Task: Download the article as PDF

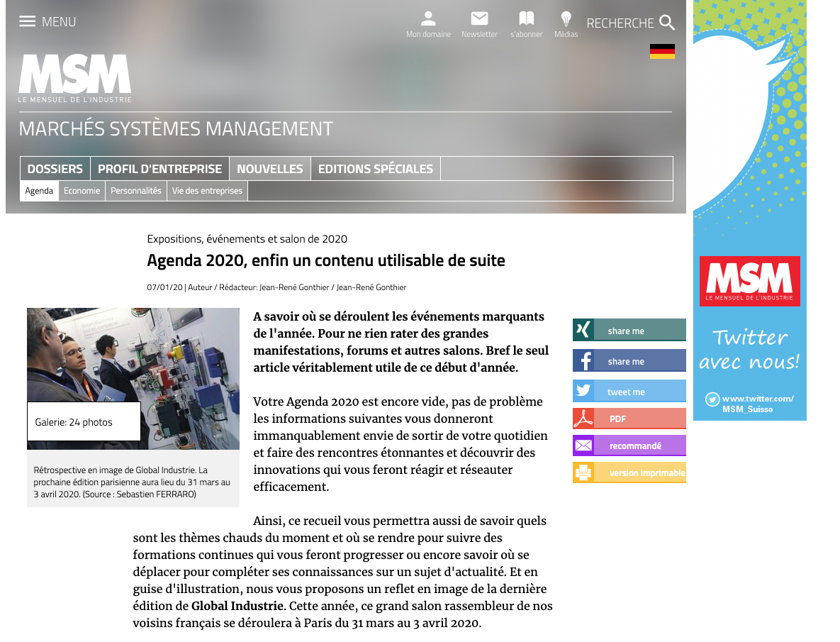Action: coord(629,419)
